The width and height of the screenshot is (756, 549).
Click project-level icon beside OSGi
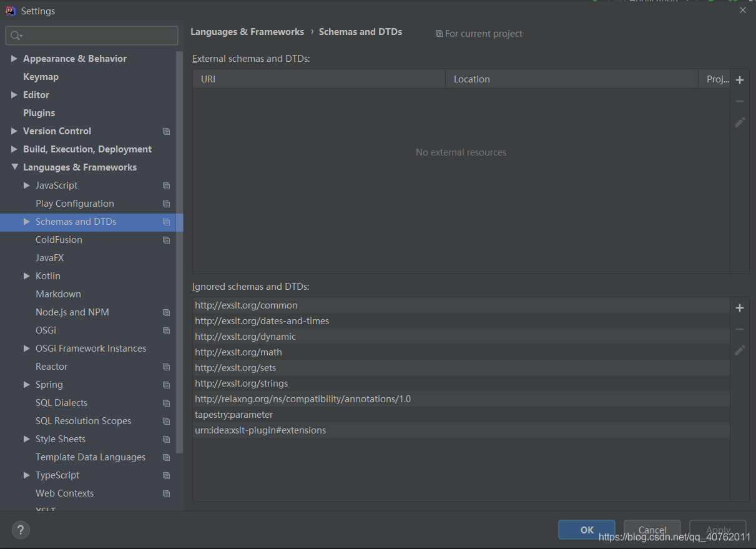[x=166, y=330]
